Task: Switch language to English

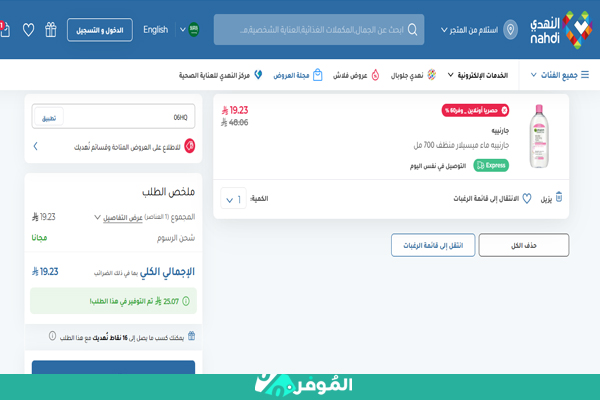Action: [x=155, y=29]
